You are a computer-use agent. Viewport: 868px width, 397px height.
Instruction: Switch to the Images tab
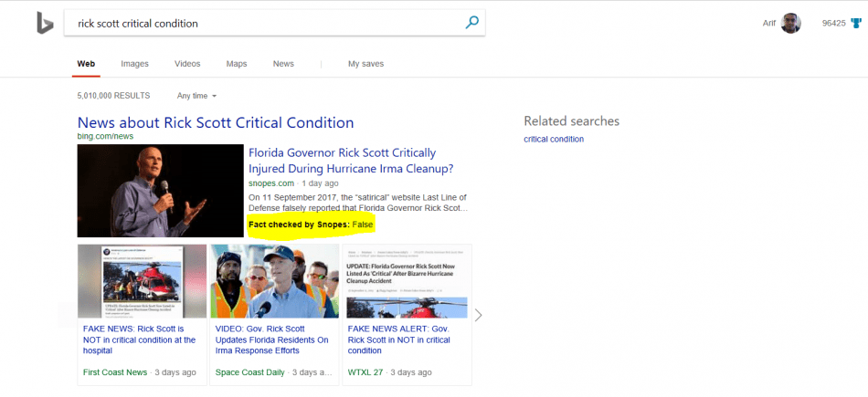coord(134,64)
